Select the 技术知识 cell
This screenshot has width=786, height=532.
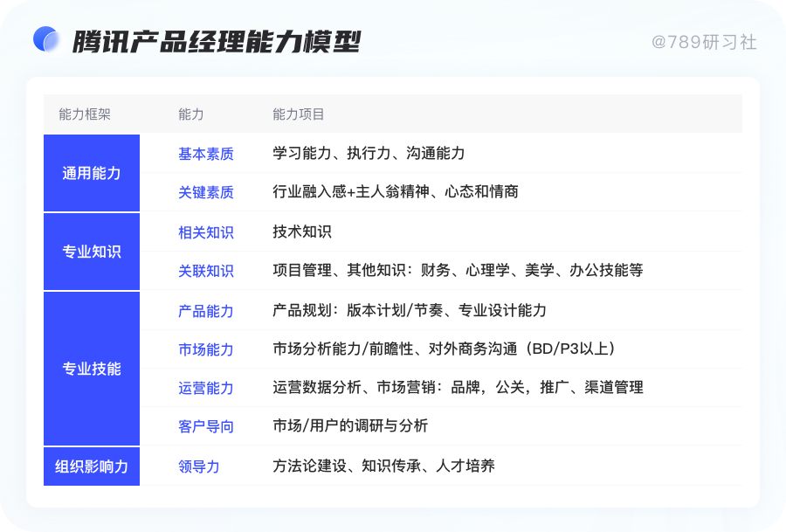pyautogui.click(x=302, y=231)
